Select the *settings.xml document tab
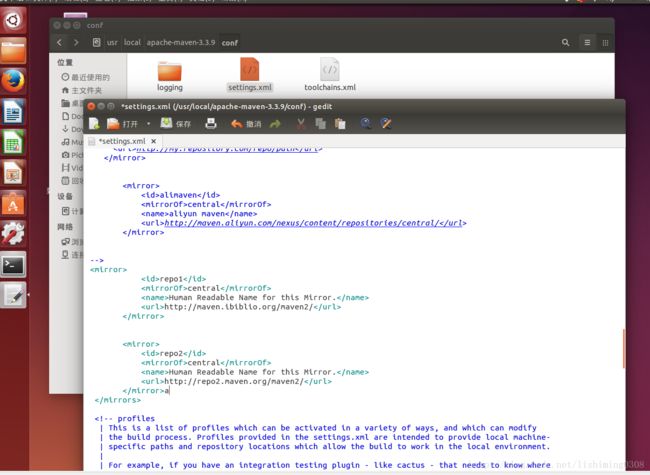 pos(122,141)
